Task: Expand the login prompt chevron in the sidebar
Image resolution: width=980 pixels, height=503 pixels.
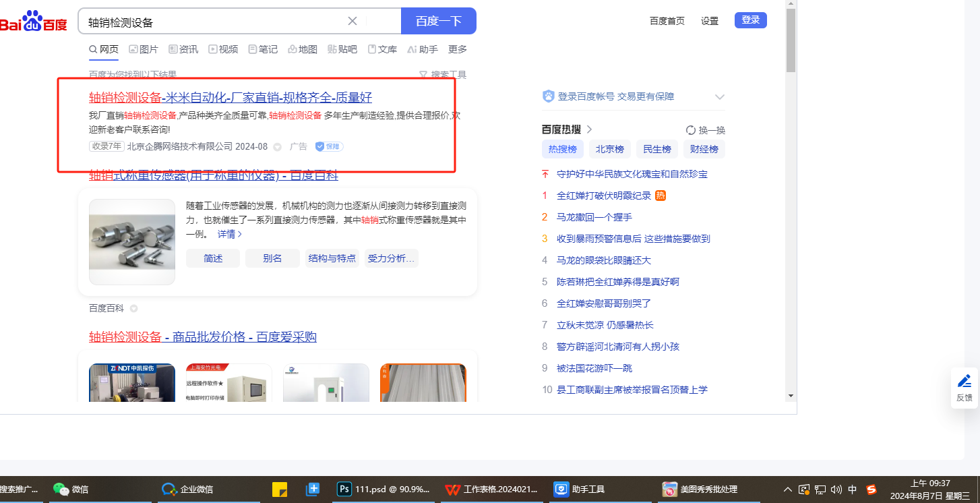Action: pyautogui.click(x=719, y=97)
